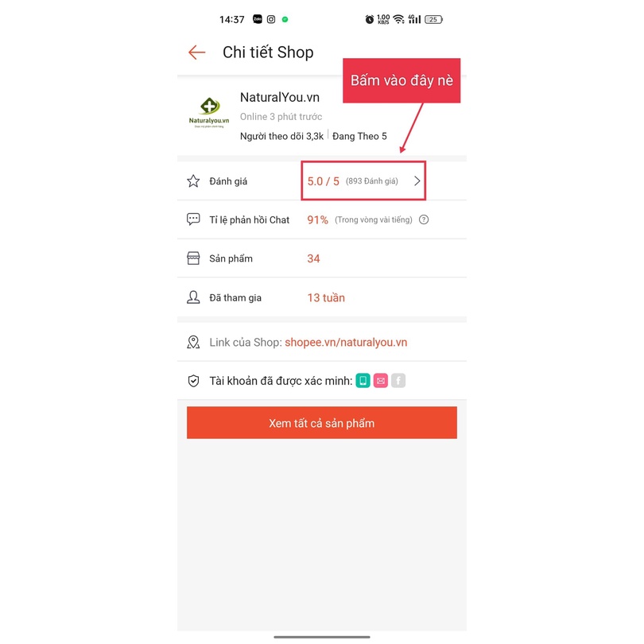Tap the NaturalYou.vn shop logo
644x644 pixels.
[209, 113]
